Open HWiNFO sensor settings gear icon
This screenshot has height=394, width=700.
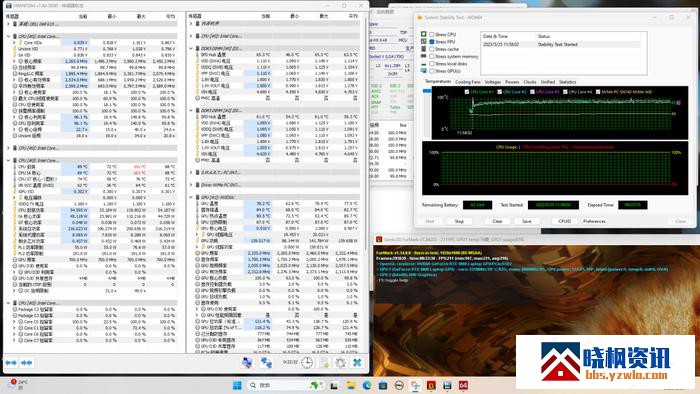pos(340,362)
